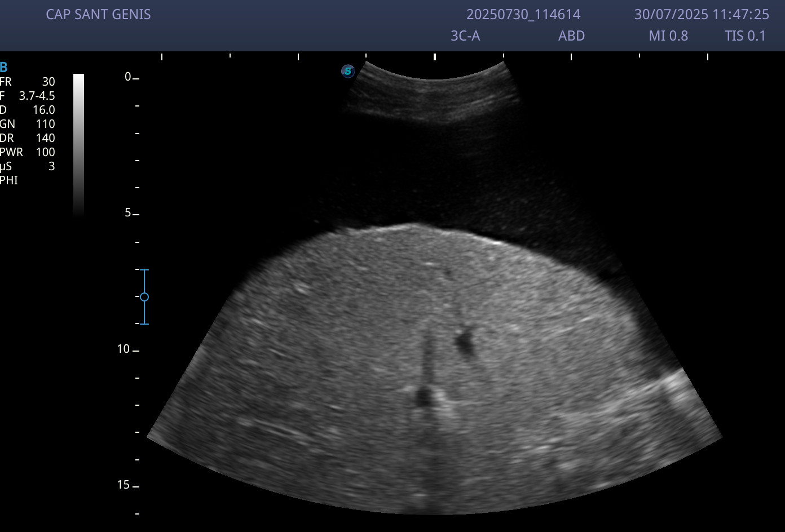
Task: Select the blue B mode label
Action: pos(4,68)
